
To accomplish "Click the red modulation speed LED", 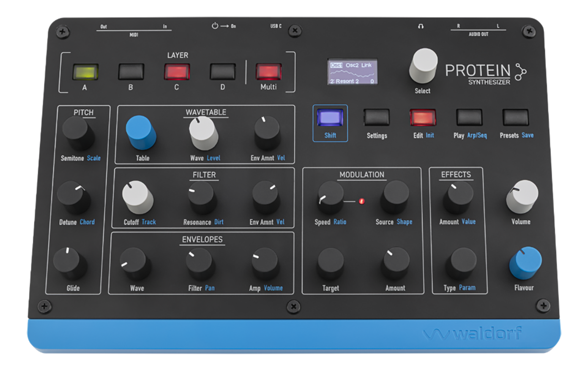I will [363, 201].
